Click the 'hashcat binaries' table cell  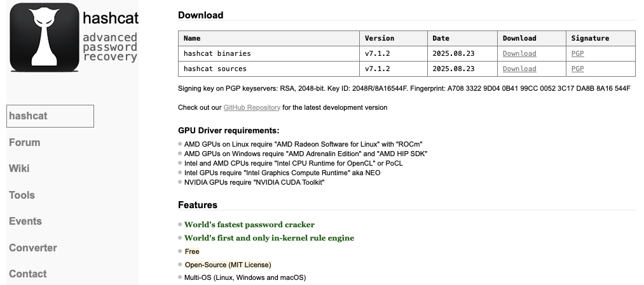click(269, 53)
